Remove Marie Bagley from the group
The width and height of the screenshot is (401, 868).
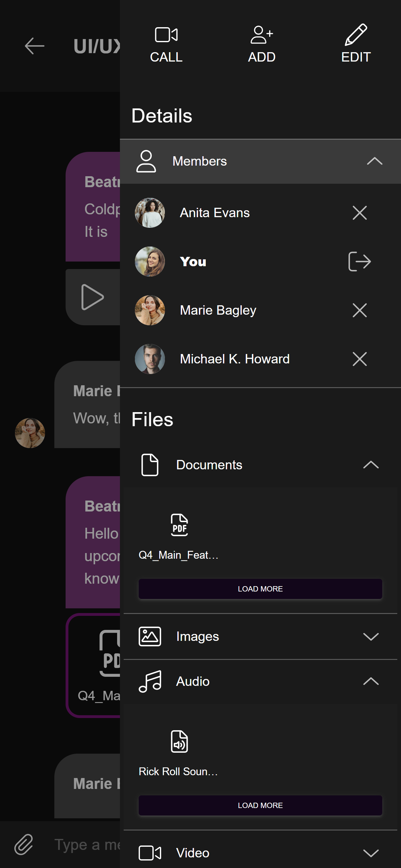(x=359, y=310)
